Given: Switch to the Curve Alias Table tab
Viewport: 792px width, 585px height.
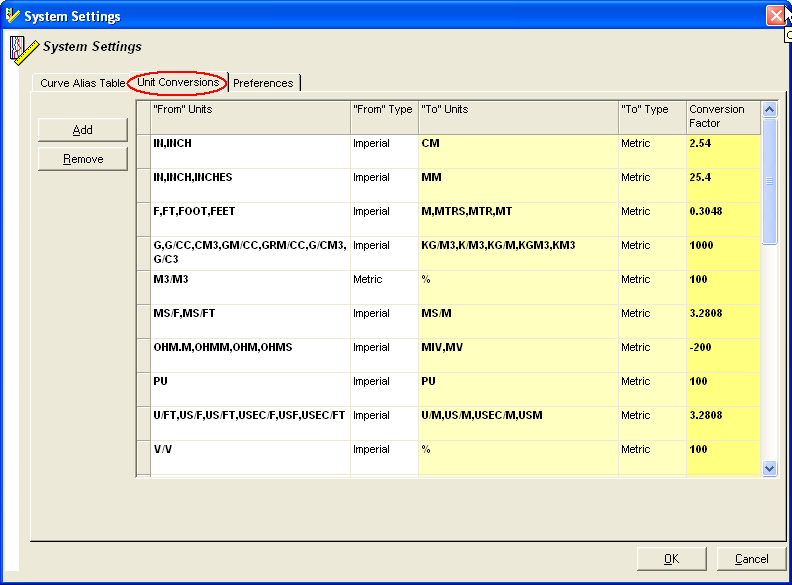Looking at the screenshot, I should [x=82, y=83].
